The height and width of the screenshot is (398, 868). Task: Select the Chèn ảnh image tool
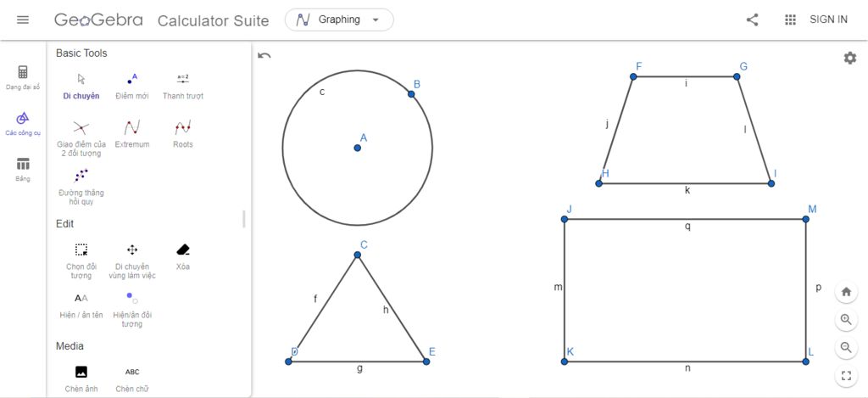(81, 377)
